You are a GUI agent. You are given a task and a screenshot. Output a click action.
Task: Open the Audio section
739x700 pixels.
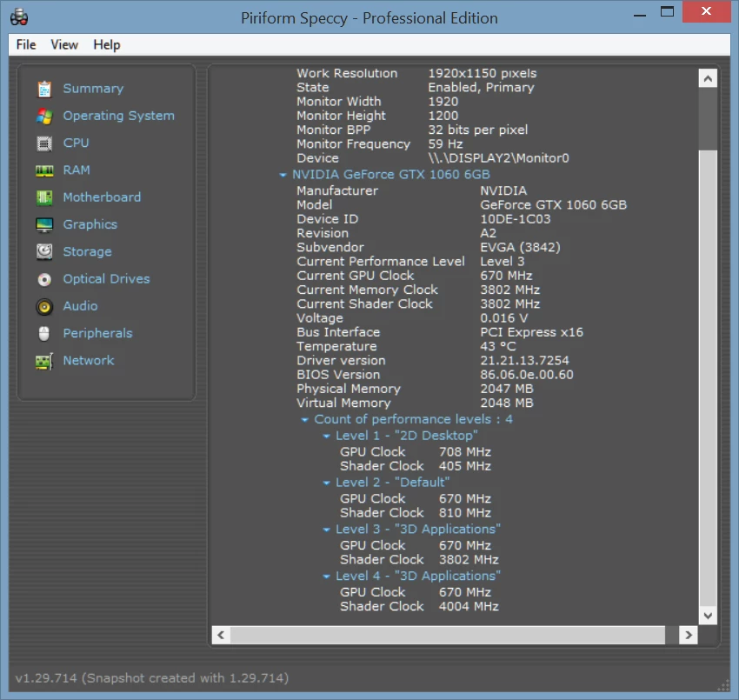(80, 306)
